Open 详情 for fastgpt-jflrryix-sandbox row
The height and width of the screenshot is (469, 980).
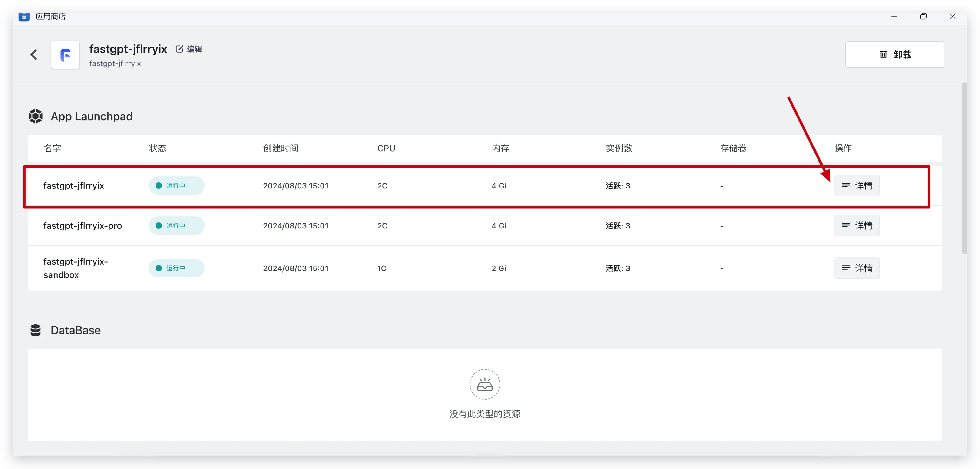click(857, 268)
